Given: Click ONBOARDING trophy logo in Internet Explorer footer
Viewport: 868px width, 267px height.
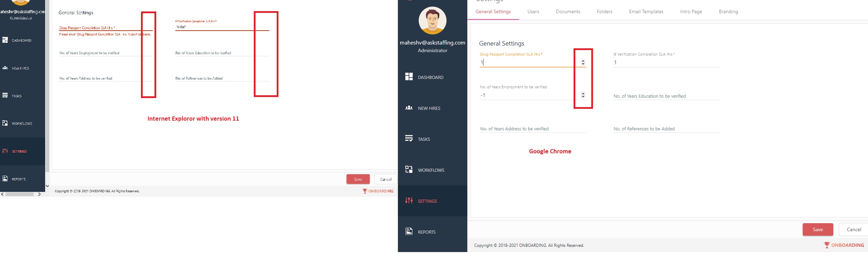Looking at the screenshot, I should [378, 191].
